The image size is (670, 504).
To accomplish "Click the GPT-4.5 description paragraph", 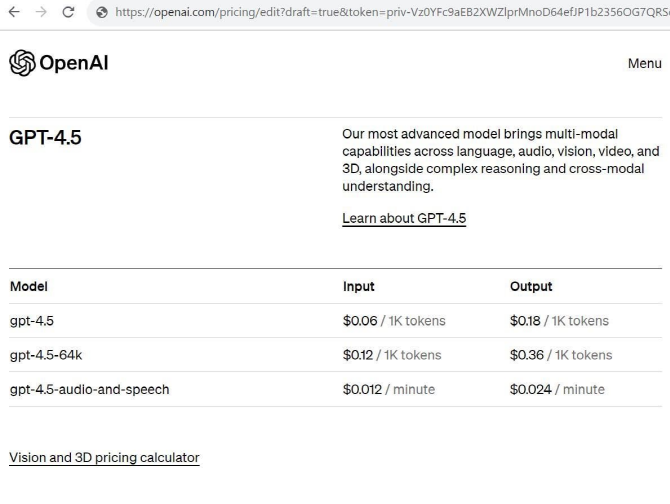I will tap(500, 160).
